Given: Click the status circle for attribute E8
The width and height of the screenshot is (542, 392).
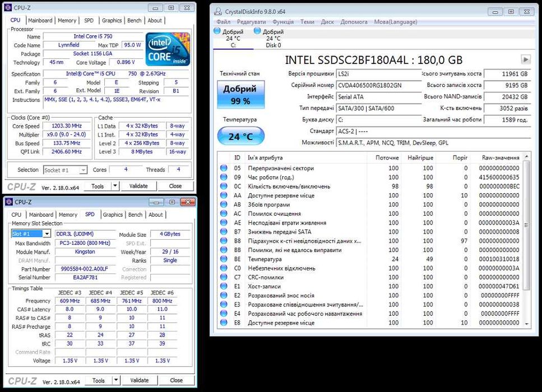Looking at the screenshot, I should click(224, 323).
